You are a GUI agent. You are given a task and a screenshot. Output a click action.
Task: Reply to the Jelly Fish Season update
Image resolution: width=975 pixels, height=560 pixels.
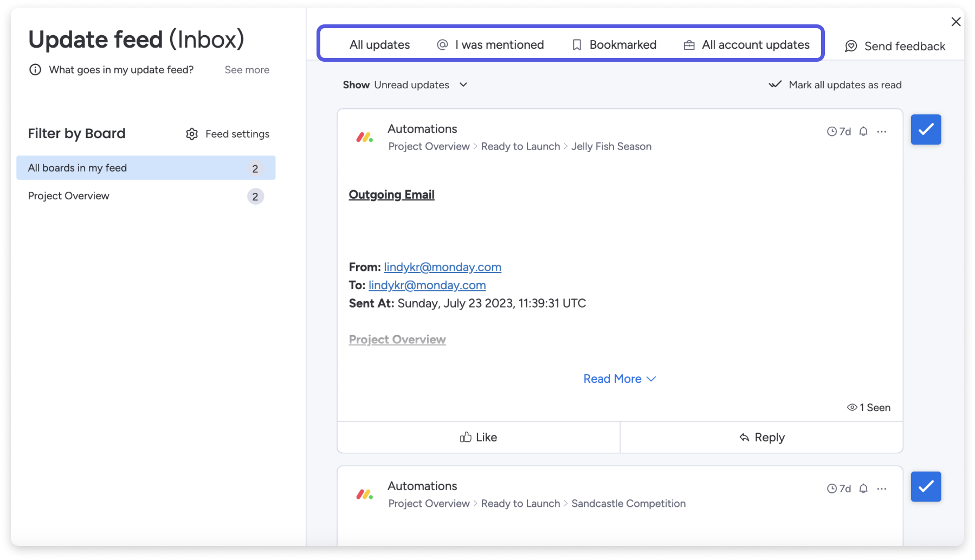click(x=761, y=437)
